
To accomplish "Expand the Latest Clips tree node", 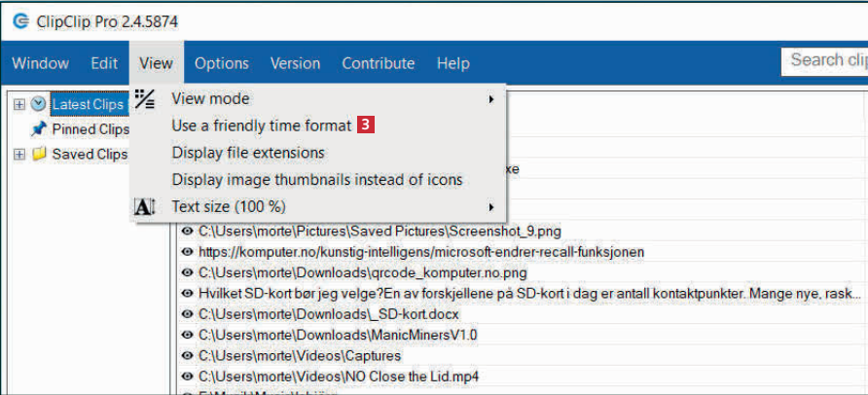I will (x=19, y=104).
